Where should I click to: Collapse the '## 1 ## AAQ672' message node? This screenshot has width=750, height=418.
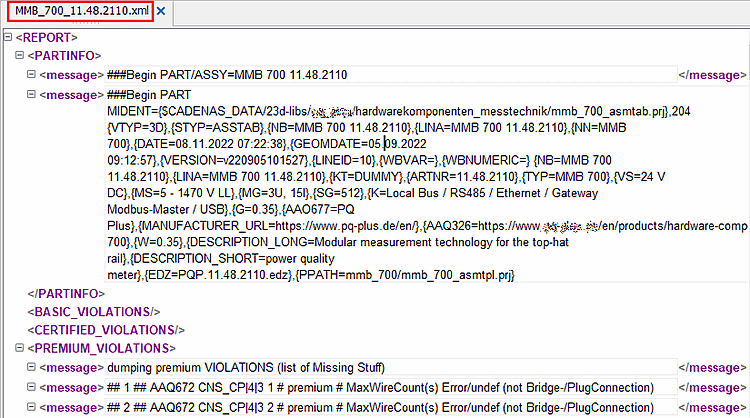[x=31, y=387]
